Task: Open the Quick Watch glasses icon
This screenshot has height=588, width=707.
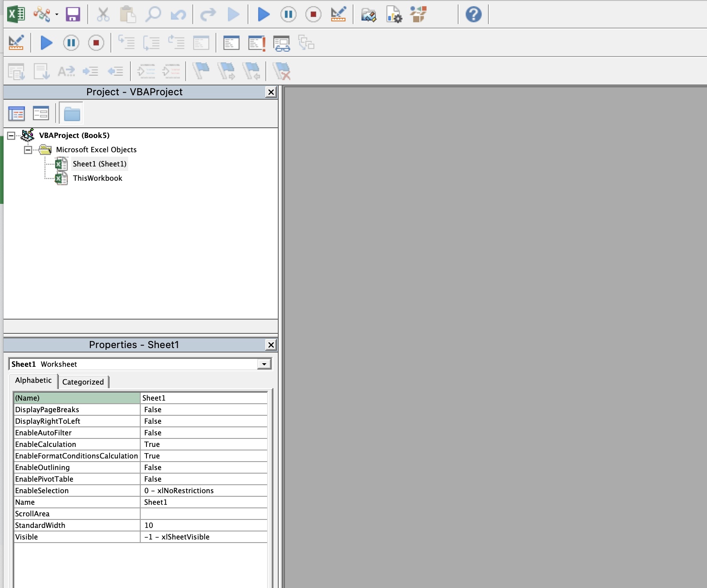Action: (281, 43)
